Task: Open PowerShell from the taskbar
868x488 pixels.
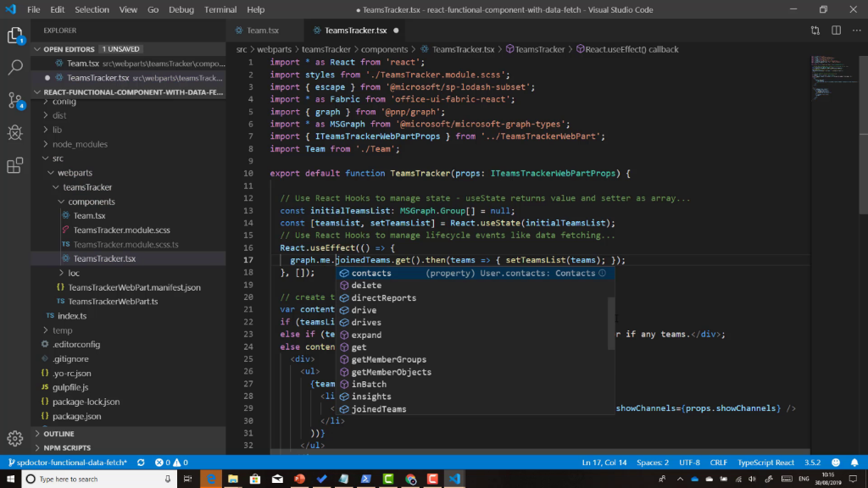Action: [366, 479]
